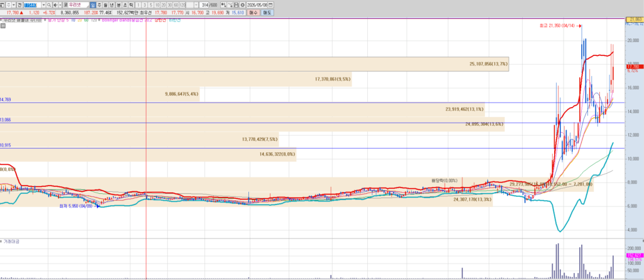Open the stock code dropdown arrow
The height and width of the screenshot is (280, 644).
(x=43, y=5)
